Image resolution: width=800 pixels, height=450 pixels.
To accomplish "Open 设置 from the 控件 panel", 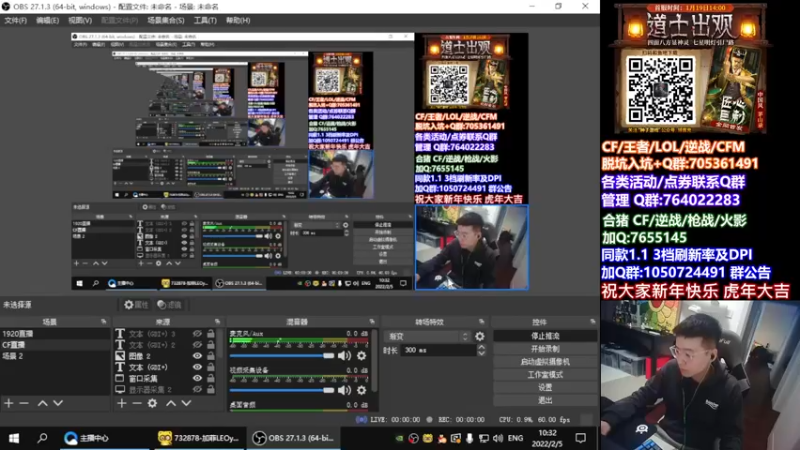I will click(545, 387).
